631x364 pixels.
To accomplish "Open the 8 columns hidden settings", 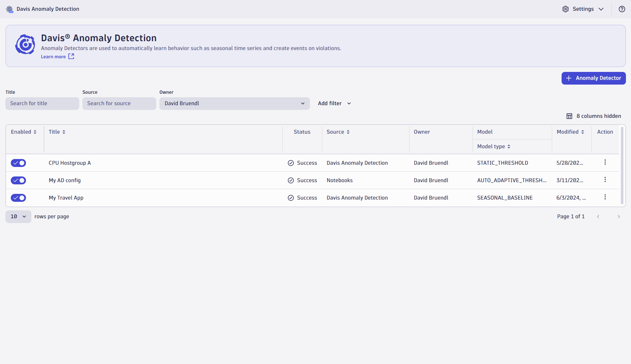I will [x=593, y=116].
